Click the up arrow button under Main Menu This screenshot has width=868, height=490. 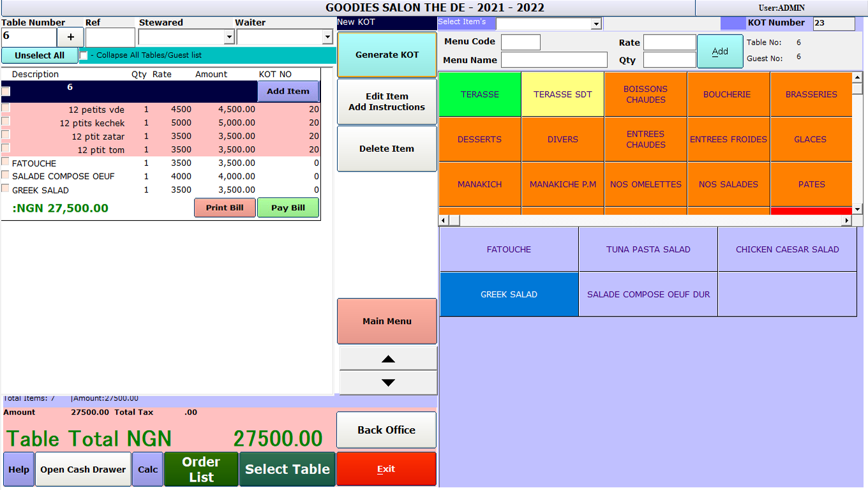tap(387, 359)
